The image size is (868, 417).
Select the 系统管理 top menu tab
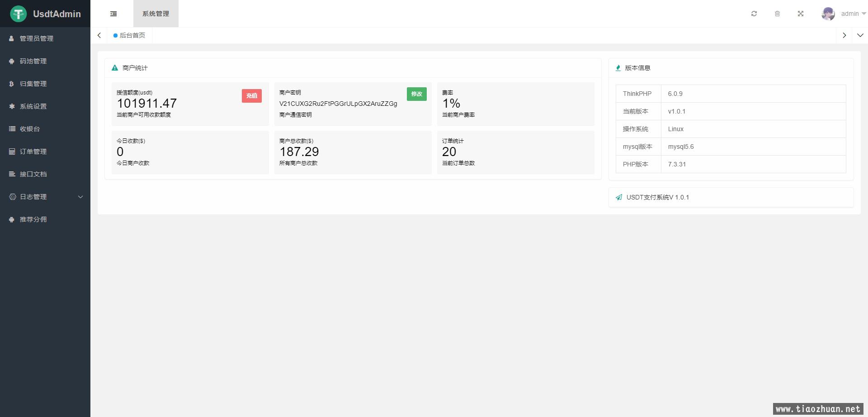pos(156,14)
